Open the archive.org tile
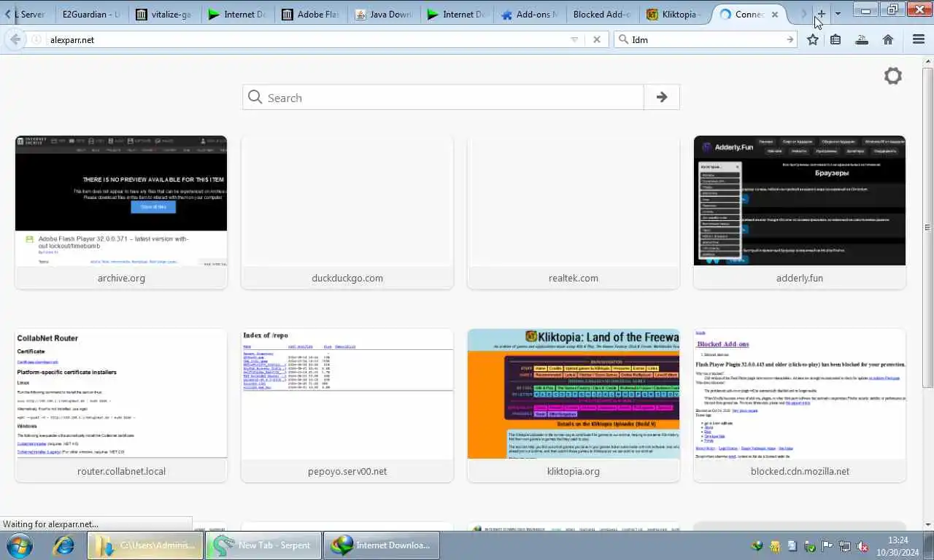 pyautogui.click(x=121, y=212)
